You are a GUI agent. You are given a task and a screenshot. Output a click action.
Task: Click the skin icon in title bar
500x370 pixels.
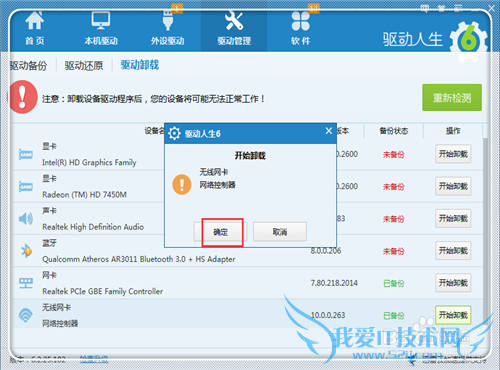[441, 8]
